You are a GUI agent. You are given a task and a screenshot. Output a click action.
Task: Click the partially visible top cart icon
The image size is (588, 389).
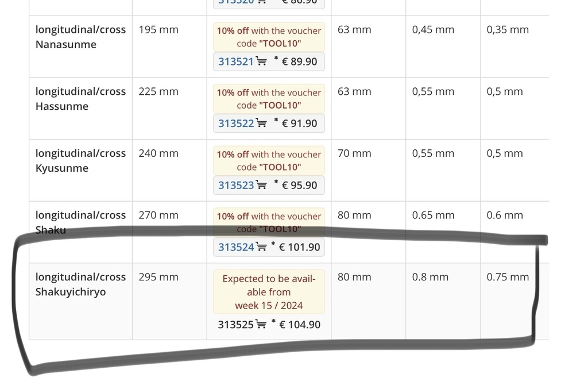tap(262, 2)
